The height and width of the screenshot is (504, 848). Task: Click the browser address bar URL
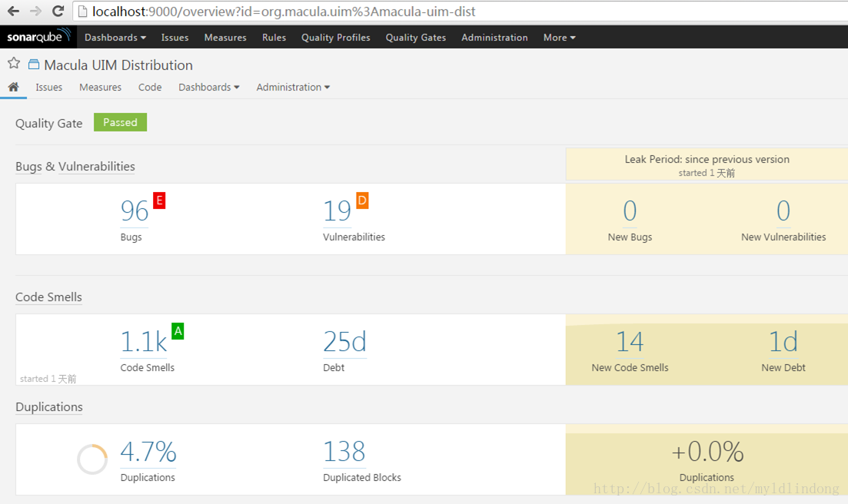[x=284, y=12]
